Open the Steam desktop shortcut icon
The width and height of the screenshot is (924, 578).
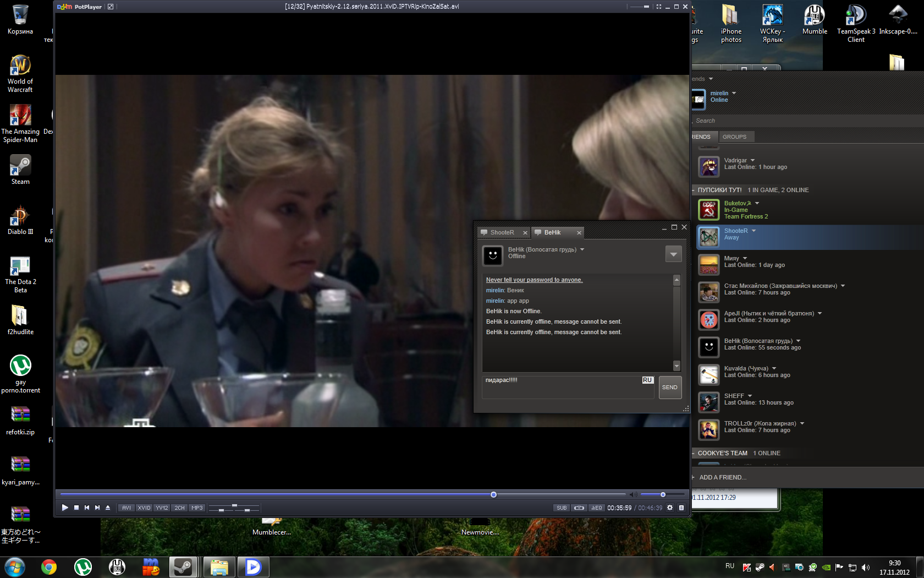(x=20, y=170)
